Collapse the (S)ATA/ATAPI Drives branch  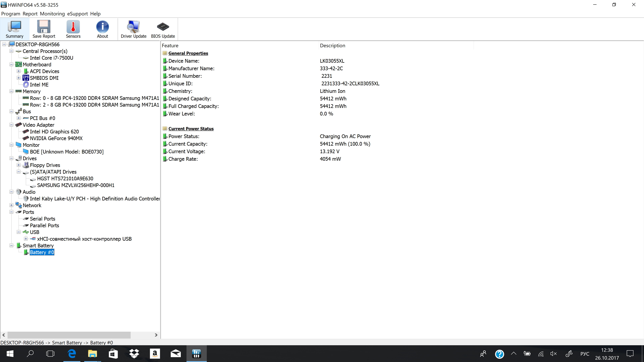point(18,172)
